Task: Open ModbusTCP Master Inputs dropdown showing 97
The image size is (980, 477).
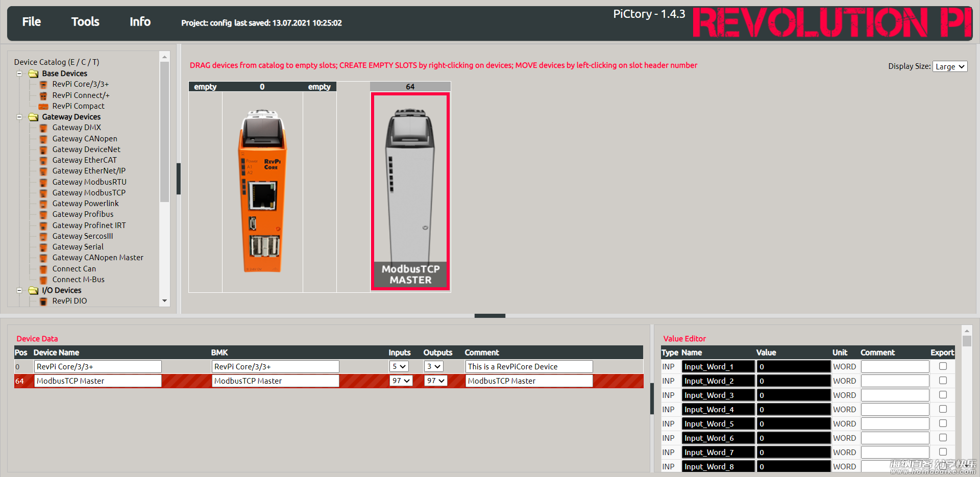Action: pos(401,381)
